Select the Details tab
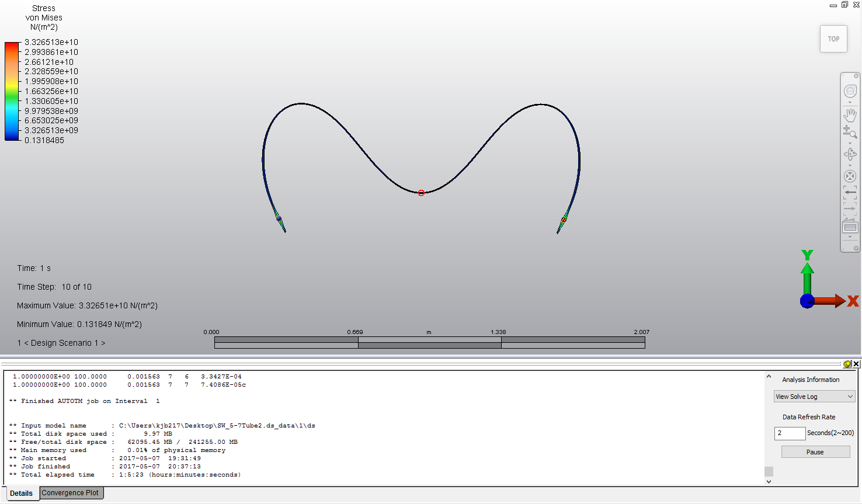 [x=22, y=493]
